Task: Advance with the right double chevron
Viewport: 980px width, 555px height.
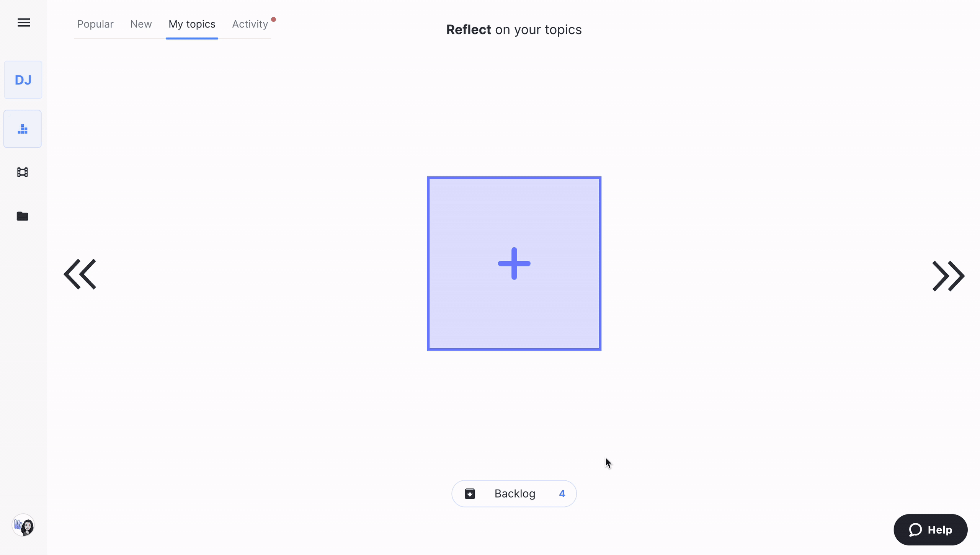Action: click(948, 276)
